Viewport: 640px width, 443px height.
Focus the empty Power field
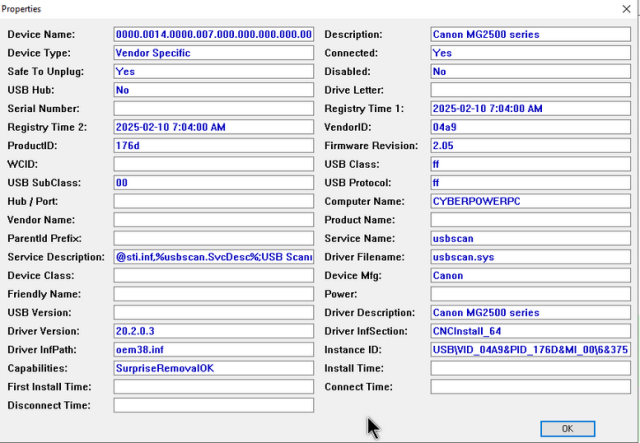[531, 294]
